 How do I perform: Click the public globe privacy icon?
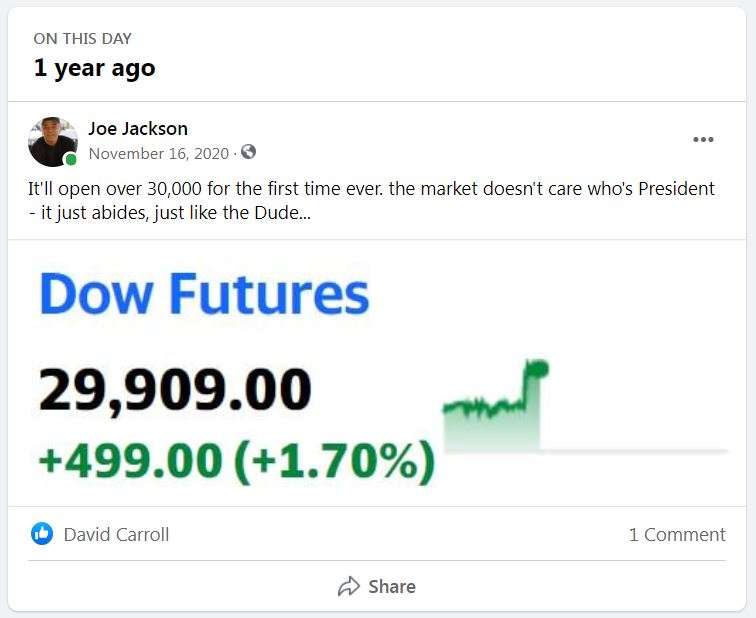(x=249, y=152)
